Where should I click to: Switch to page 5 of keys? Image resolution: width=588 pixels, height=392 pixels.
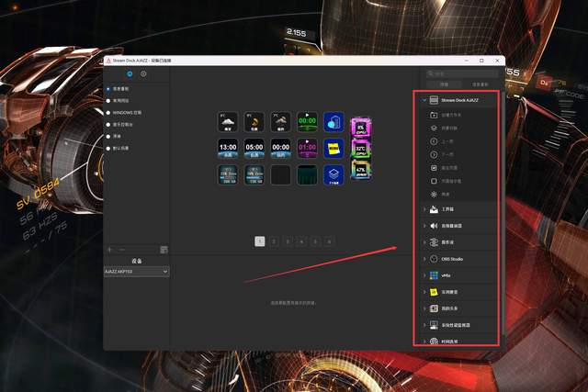pyautogui.click(x=315, y=241)
